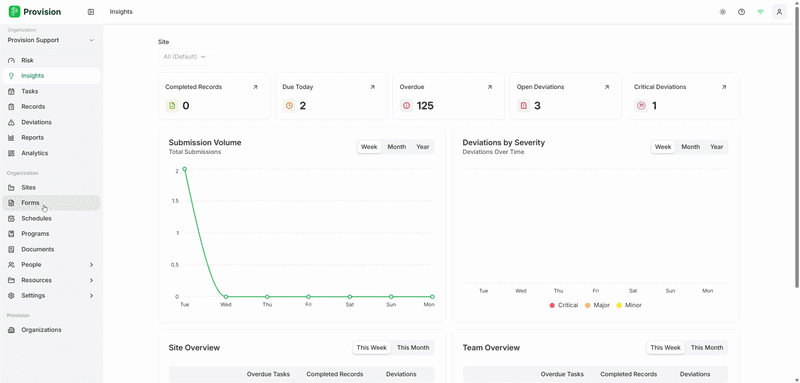Open Overdue card arrow icon
Viewport: 800px width, 383px height.
pos(490,87)
